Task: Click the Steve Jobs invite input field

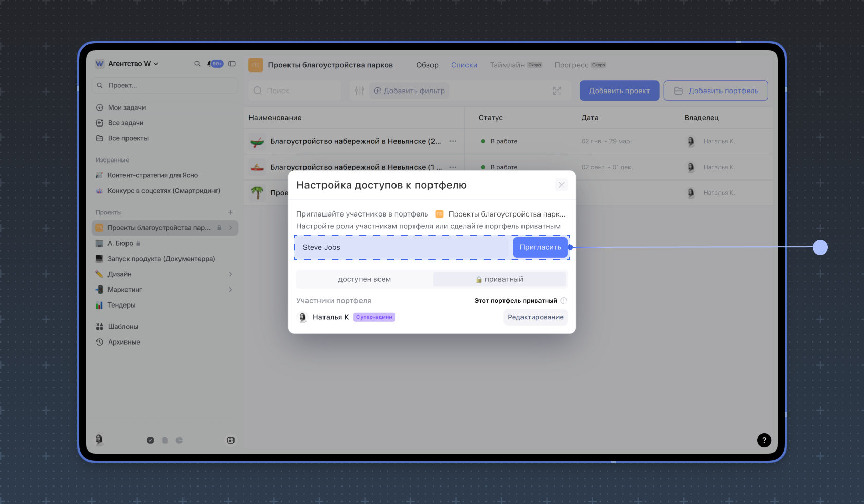Action: [x=401, y=247]
